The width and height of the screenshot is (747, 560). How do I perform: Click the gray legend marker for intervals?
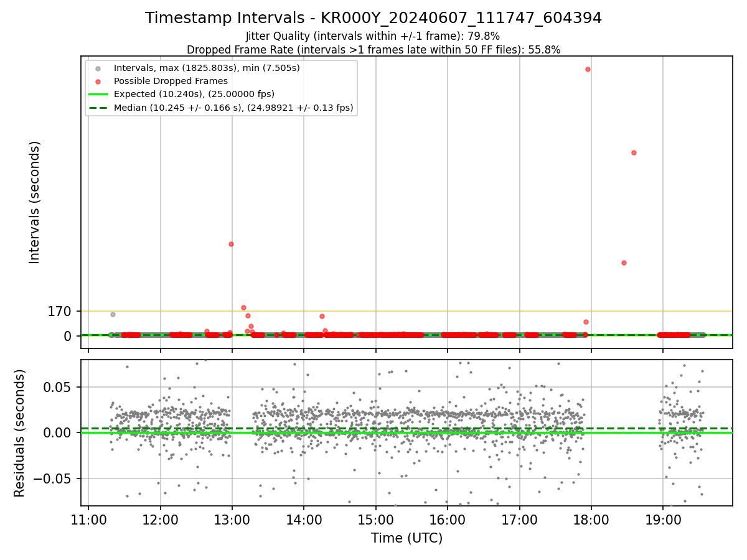tap(98, 68)
